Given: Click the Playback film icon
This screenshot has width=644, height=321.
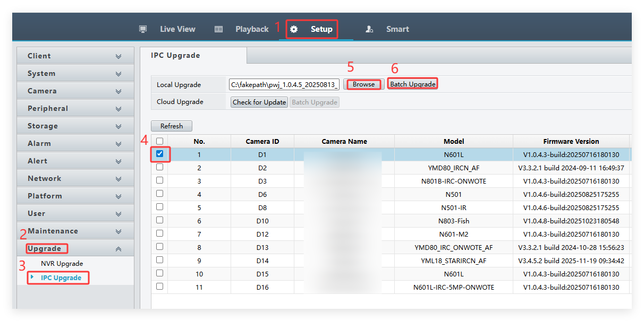Looking at the screenshot, I should pos(218,29).
